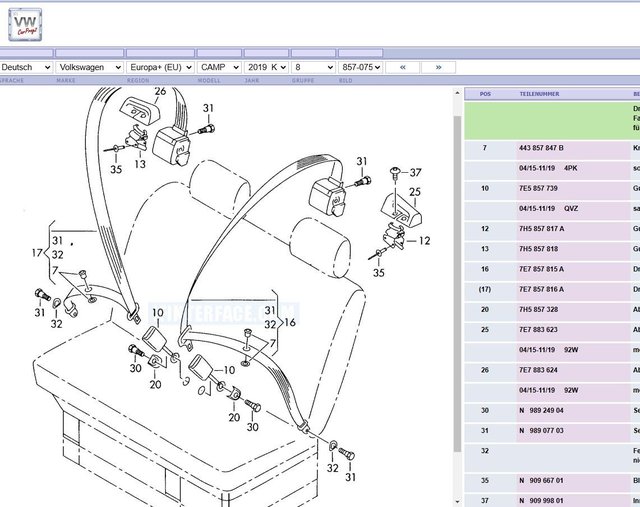Open the Modell dropdown showing CAMP
Screen dimensions: 640x507
click(220, 67)
